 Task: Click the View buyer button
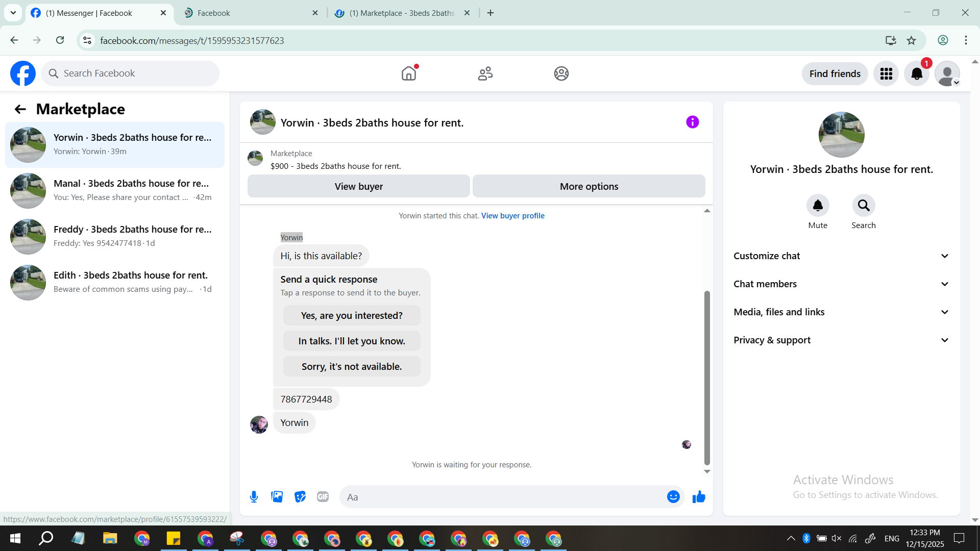coord(358,186)
